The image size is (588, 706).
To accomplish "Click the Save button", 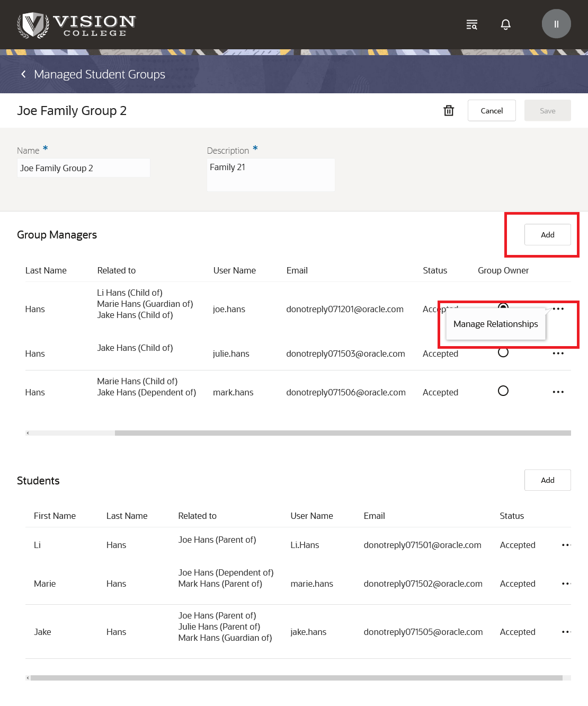I will [548, 110].
